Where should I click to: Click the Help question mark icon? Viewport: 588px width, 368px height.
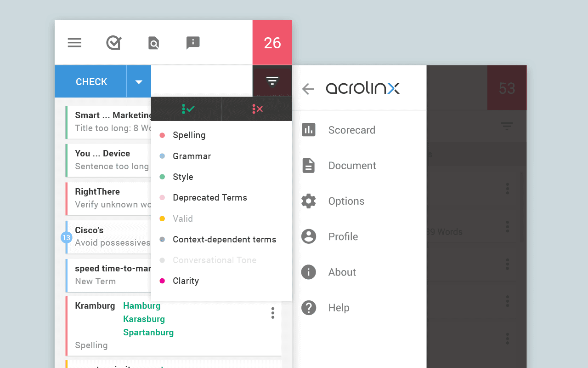tap(308, 307)
